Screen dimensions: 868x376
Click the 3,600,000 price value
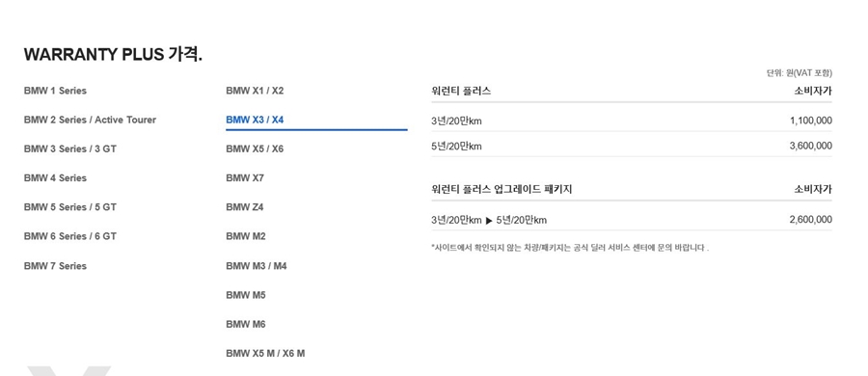coord(811,147)
